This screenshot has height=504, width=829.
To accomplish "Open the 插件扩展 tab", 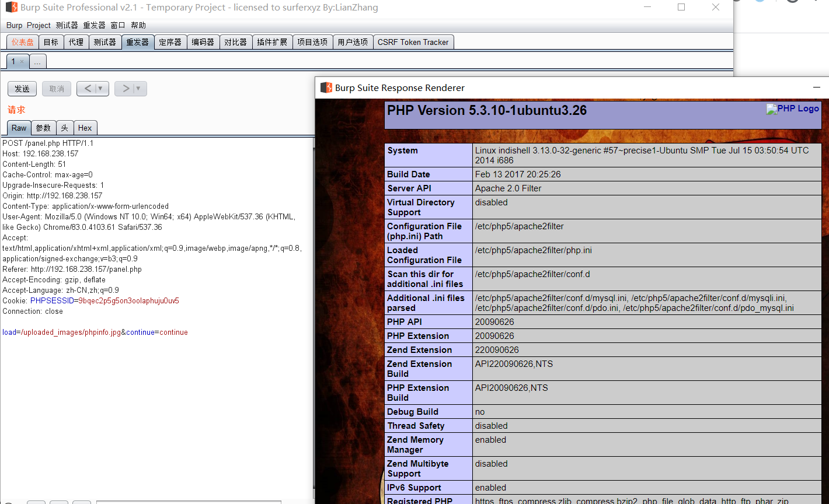I will click(x=272, y=42).
